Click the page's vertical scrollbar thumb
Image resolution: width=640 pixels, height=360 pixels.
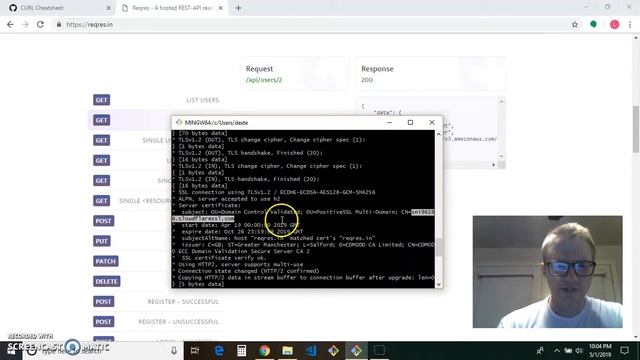coord(636,129)
